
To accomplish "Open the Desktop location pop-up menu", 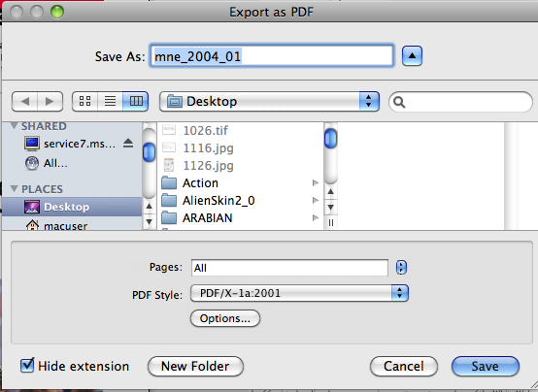I will (269, 101).
